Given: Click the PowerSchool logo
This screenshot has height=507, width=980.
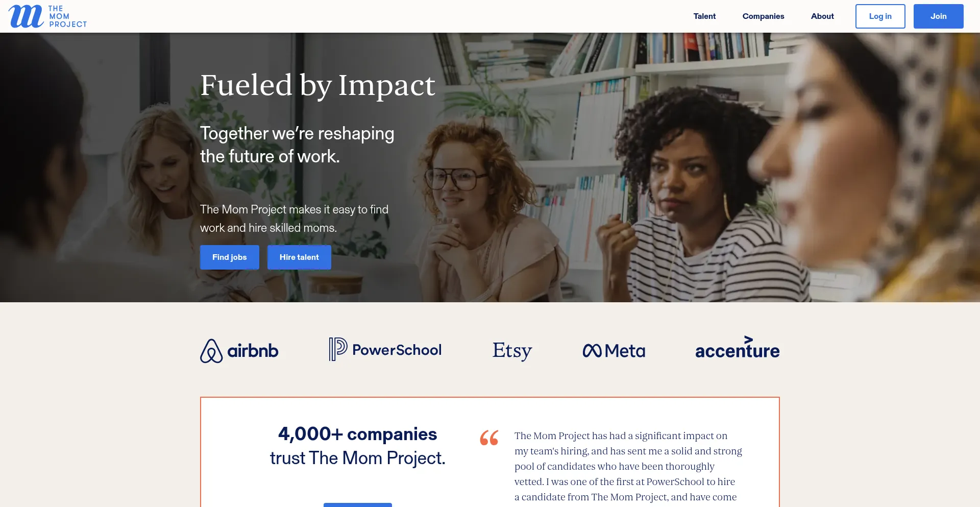Looking at the screenshot, I should (384, 349).
